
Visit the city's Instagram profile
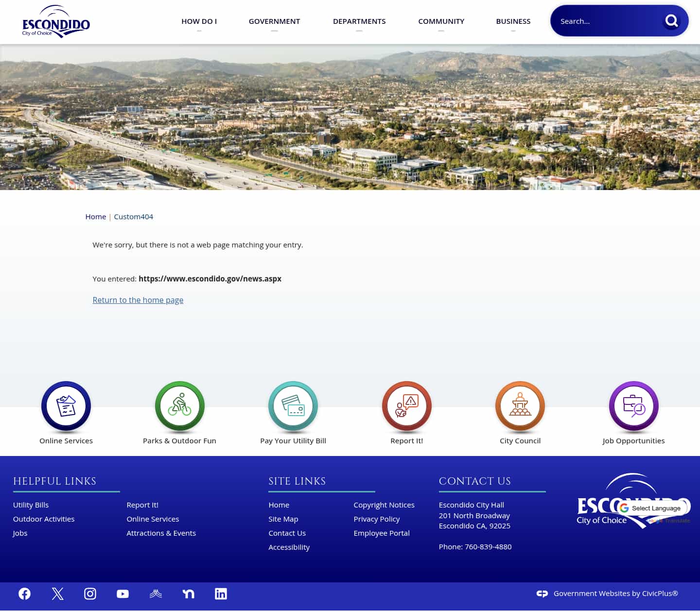click(x=90, y=594)
